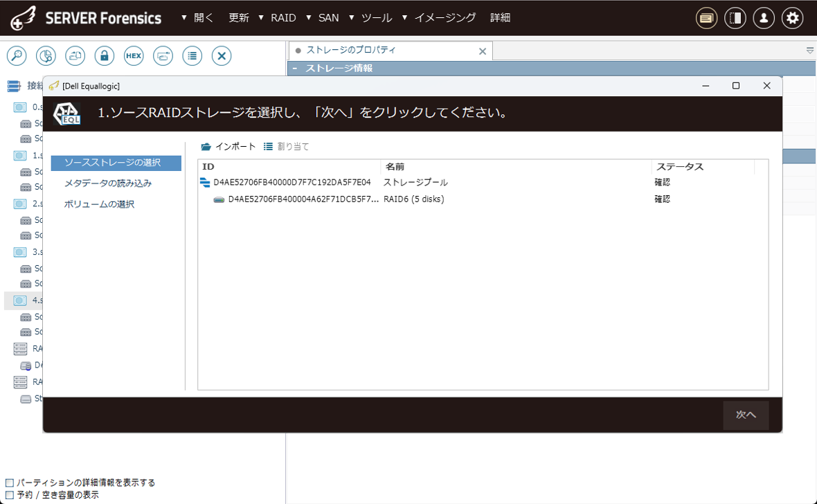Click the list view toolbar icon
The image size is (817, 504).
tap(192, 56)
